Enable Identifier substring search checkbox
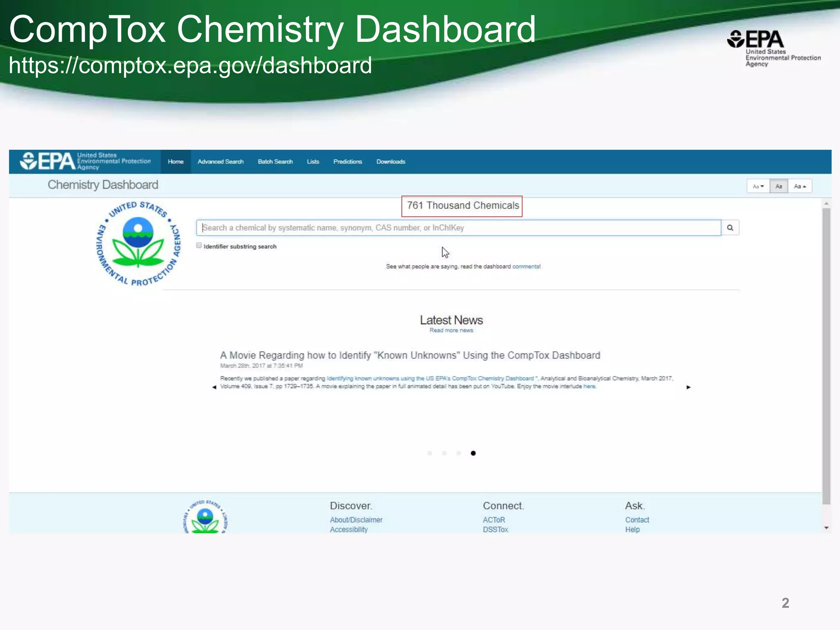Screen dimensions: 840x630 (x=199, y=246)
